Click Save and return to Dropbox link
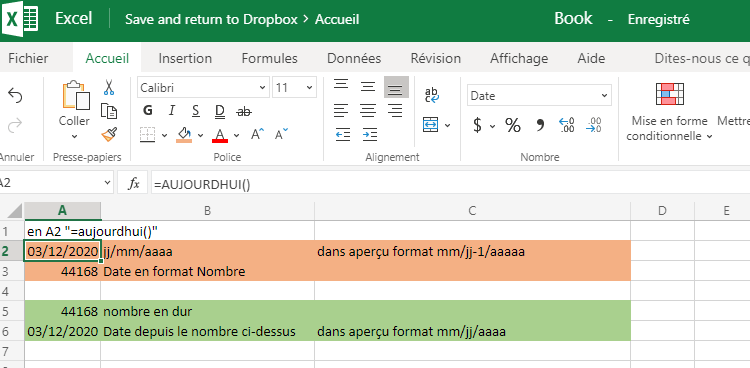 coord(212,20)
